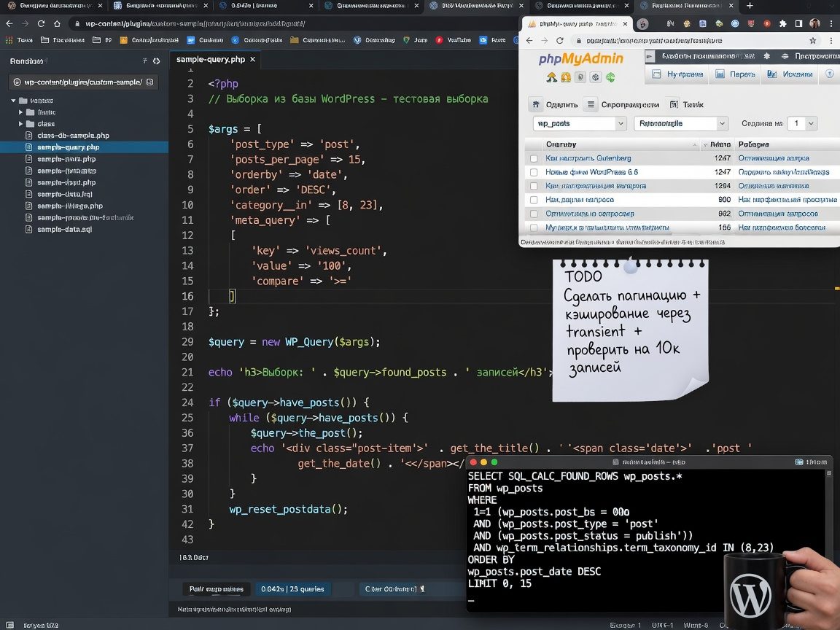840x630 pixels.
Task: Click the phpMyAdmin home icon under the logo
Action: click(551, 78)
